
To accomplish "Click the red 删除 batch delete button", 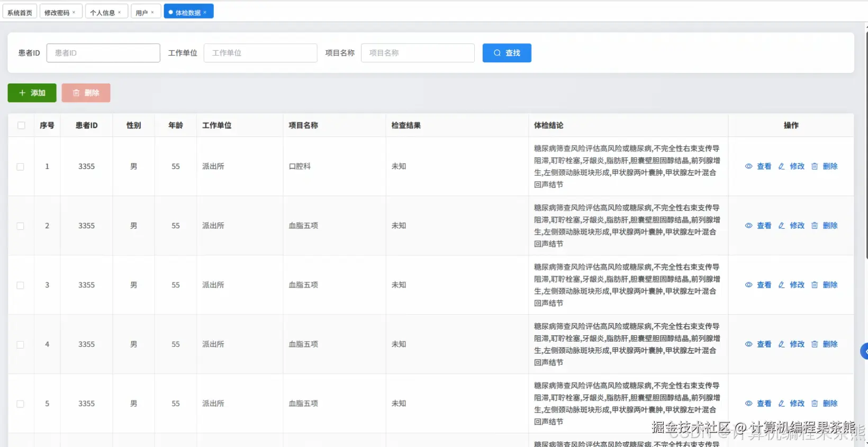I will 86,93.
